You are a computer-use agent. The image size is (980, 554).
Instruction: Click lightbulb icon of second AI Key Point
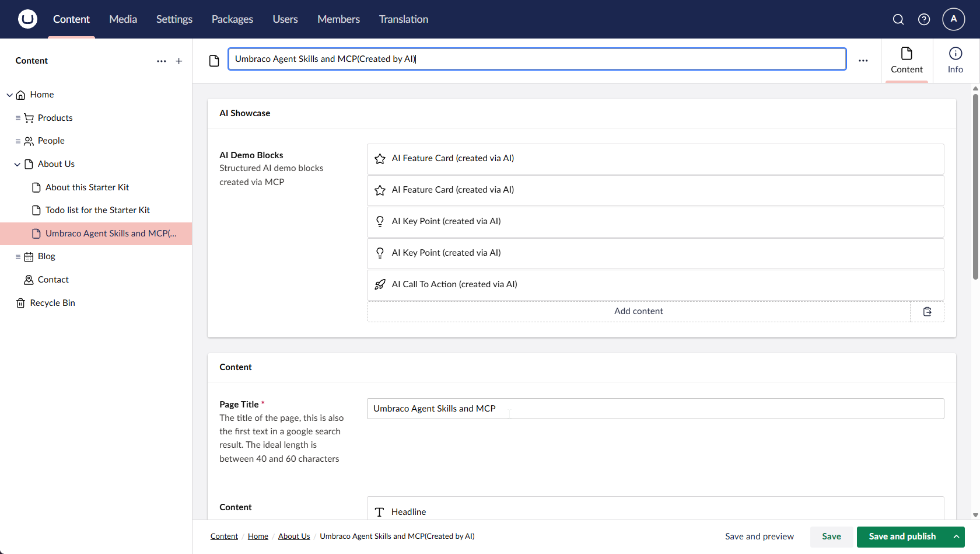[x=380, y=253]
